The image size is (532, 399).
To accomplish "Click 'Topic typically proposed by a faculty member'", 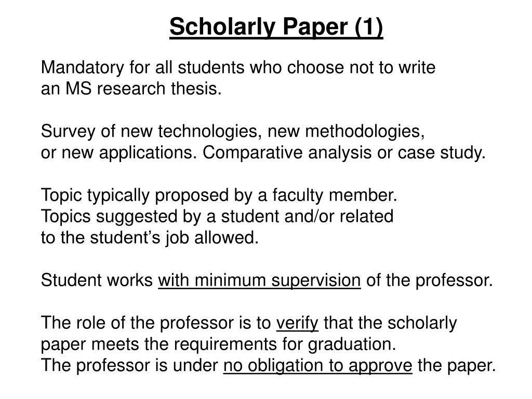I will (x=219, y=195).
